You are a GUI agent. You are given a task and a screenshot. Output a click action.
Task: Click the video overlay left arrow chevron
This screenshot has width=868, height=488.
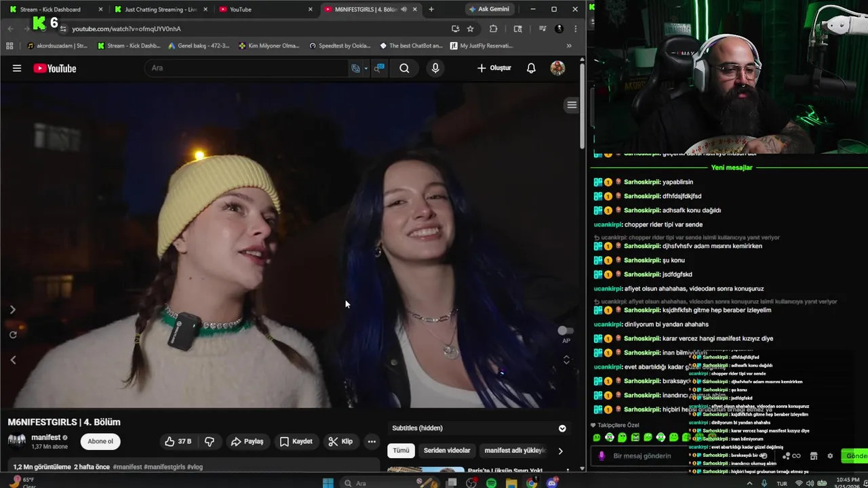[x=13, y=360]
